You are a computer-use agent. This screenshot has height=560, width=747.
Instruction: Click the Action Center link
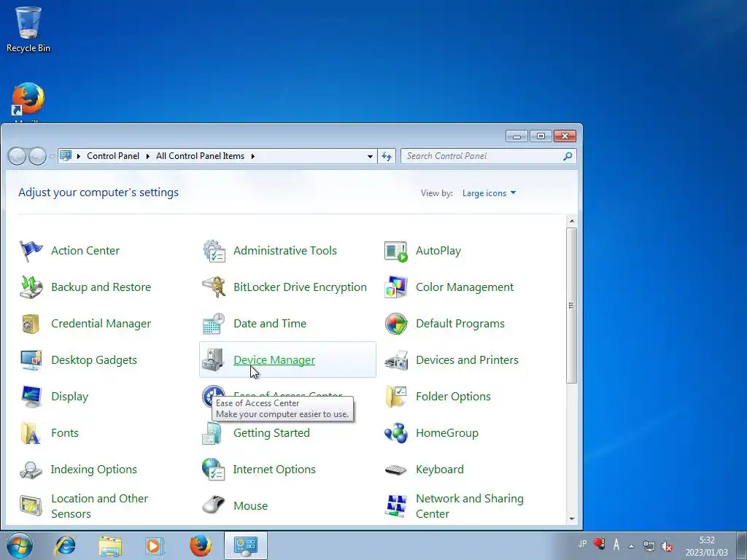pos(85,251)
